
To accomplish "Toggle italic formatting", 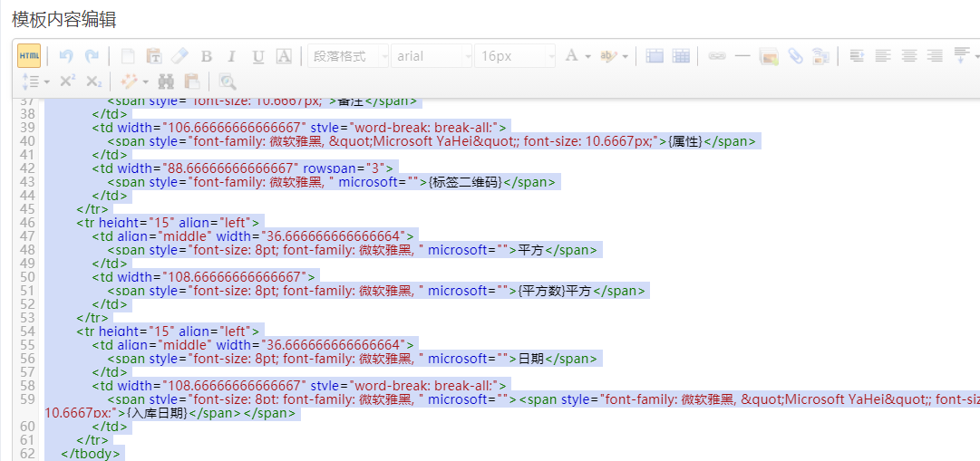I will [x=231, y=56].
